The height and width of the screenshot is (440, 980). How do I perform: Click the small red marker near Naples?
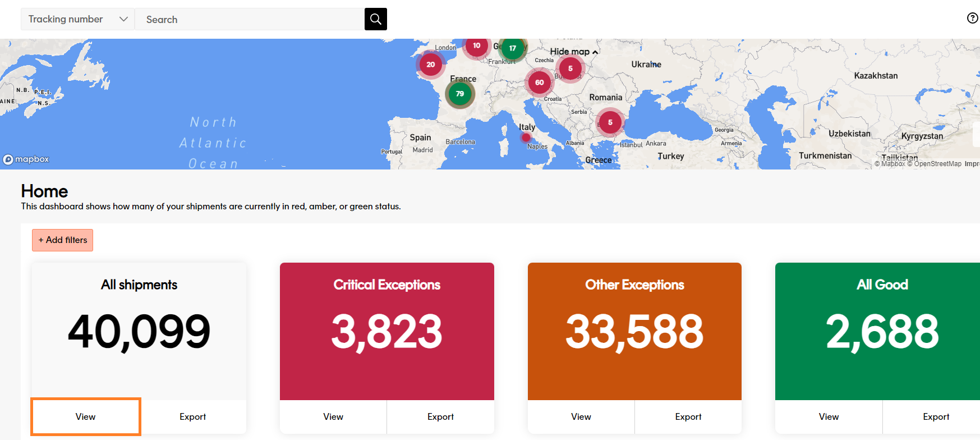[526, 137]
